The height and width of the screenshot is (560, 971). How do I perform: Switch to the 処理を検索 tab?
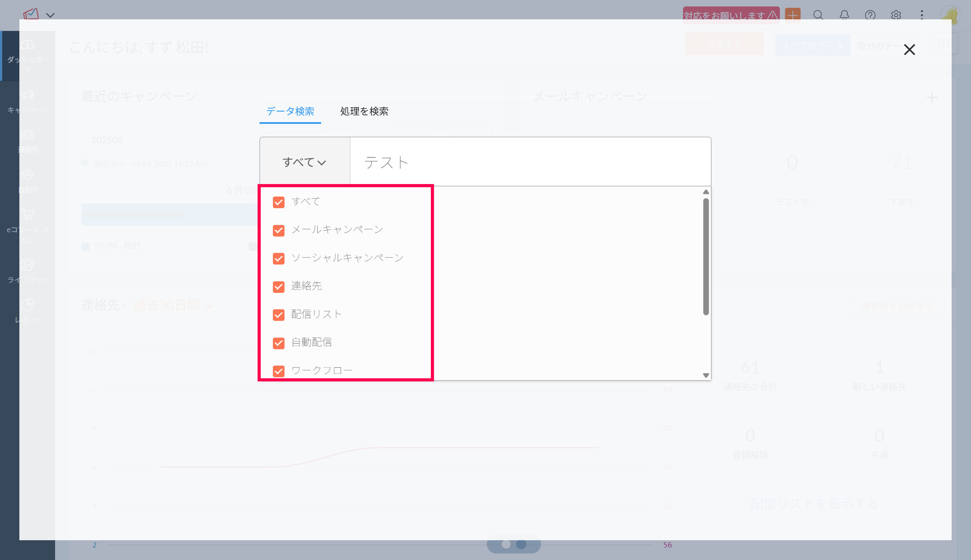[364, 111]
